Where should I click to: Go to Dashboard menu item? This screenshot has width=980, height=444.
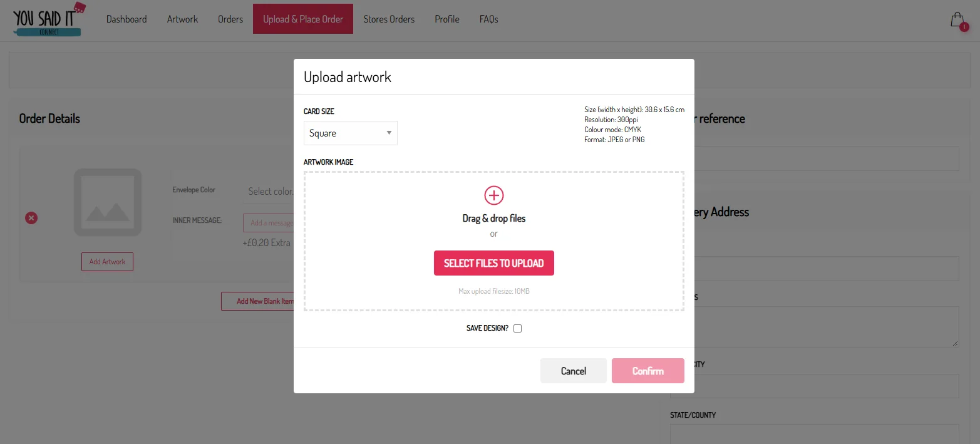[126, 19]
